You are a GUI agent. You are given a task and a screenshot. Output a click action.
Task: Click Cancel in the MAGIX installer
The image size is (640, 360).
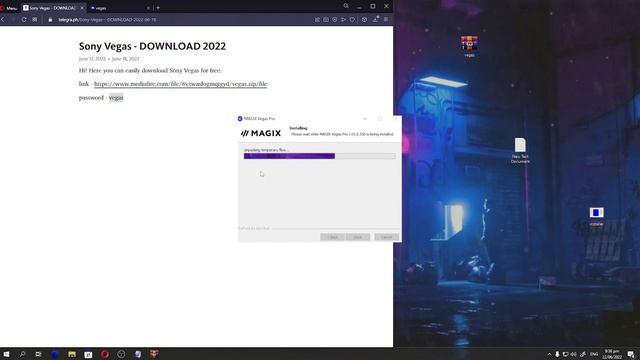click(386, 237)
